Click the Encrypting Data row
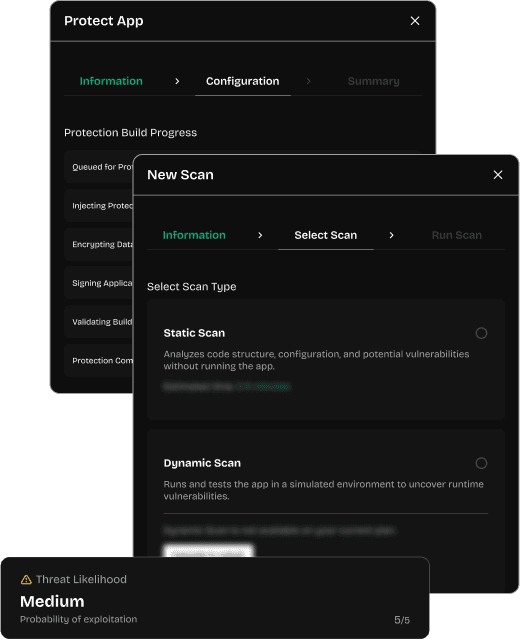Viewport: 520px width, 640px height. tap(99, 244)
